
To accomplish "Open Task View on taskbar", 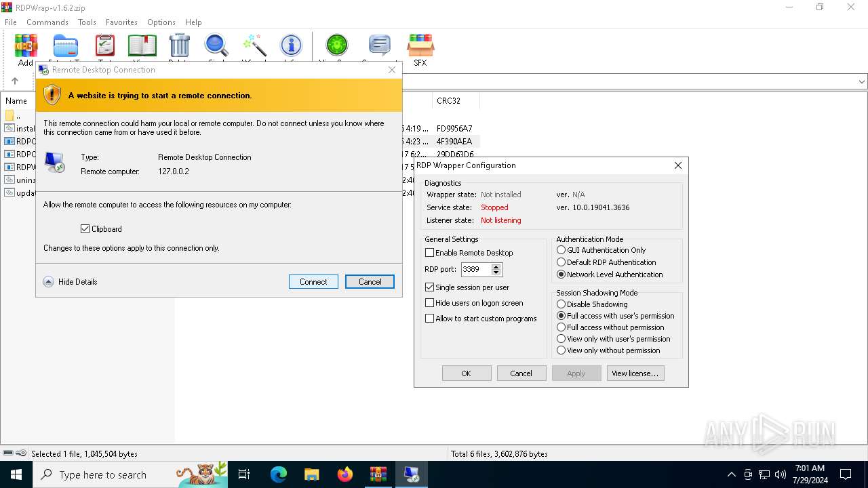I will (x=244, y=474).
